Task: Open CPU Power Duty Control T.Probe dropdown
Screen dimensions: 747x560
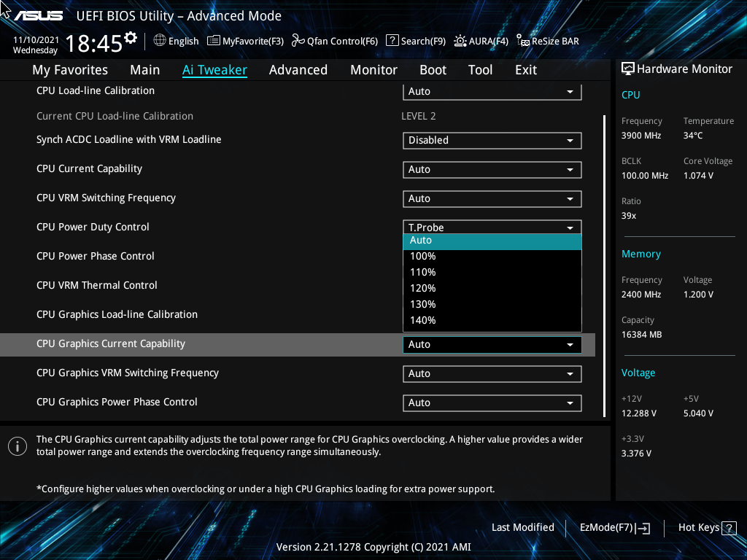Action: [492, 227]
